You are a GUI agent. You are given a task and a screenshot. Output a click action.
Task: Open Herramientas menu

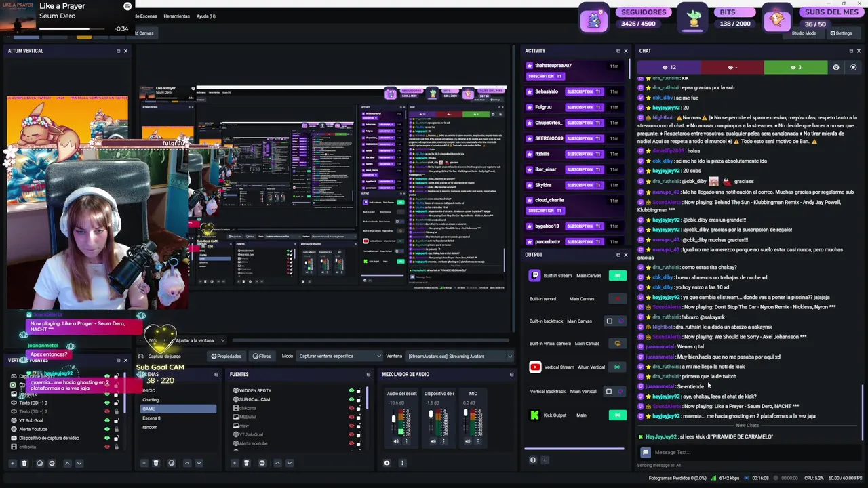[176, 16]
